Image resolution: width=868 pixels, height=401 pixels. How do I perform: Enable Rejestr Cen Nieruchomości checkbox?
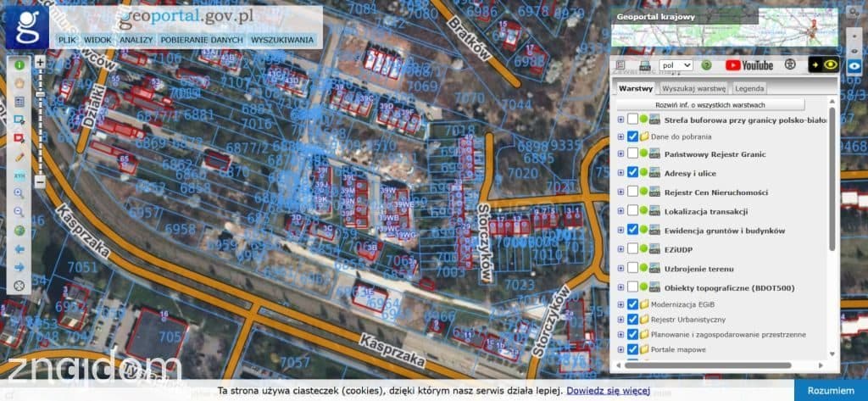point(632,192)
